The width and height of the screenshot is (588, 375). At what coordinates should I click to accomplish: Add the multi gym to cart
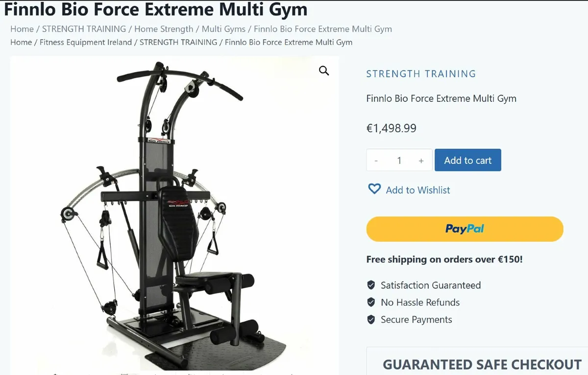coord(467,160)
